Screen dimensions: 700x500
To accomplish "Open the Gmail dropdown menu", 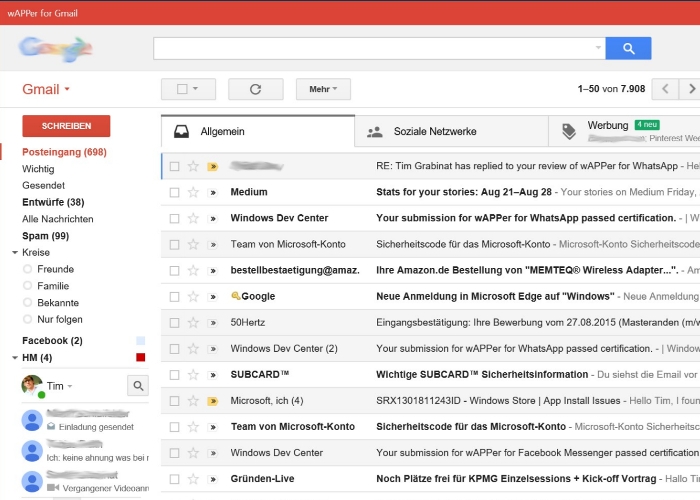I will pos(46,89).
